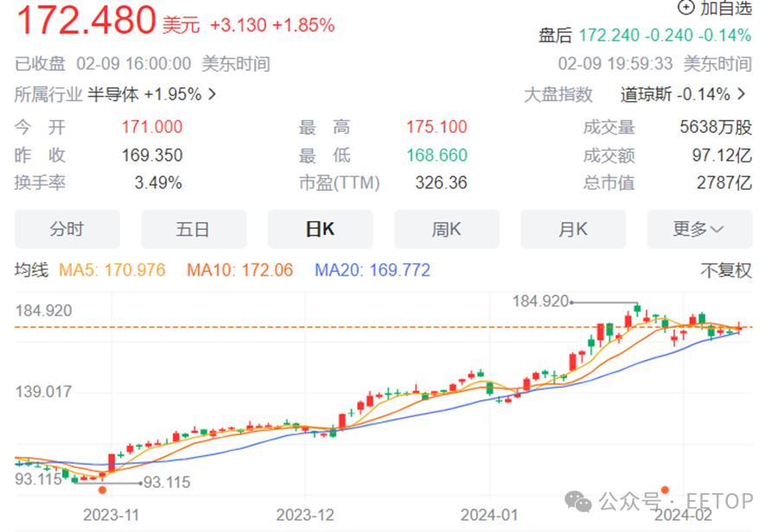
Task: Add the stock to watchlist via 加自选
Action: [x=713, y=9]
